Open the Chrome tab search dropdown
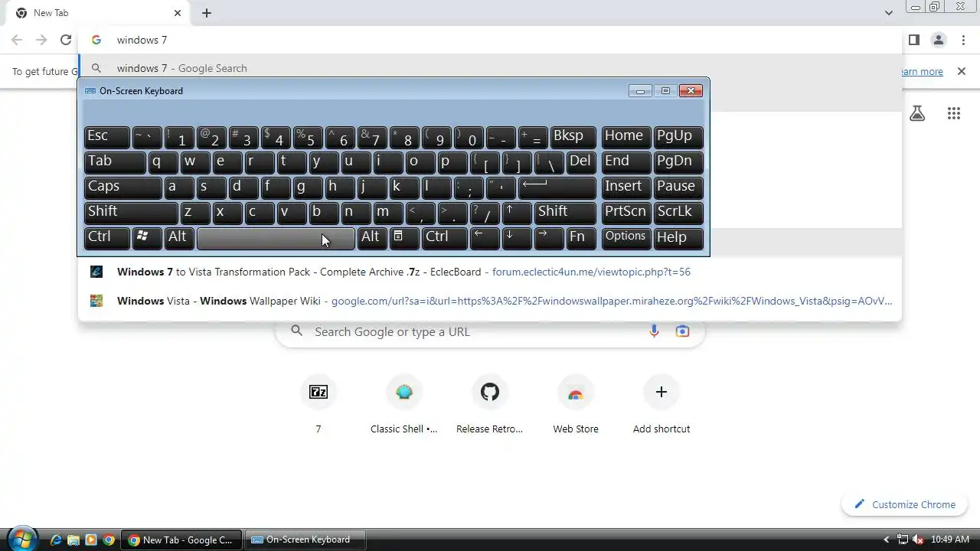Screen dimensions: 980x551 point(888,13)
